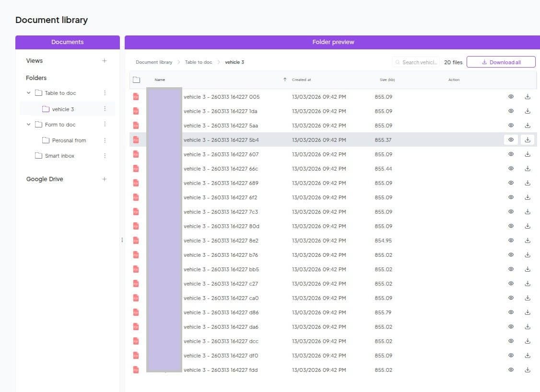540x392 pixels.
Task: Open options menu for Perosnal from folder
Action: 105,140
